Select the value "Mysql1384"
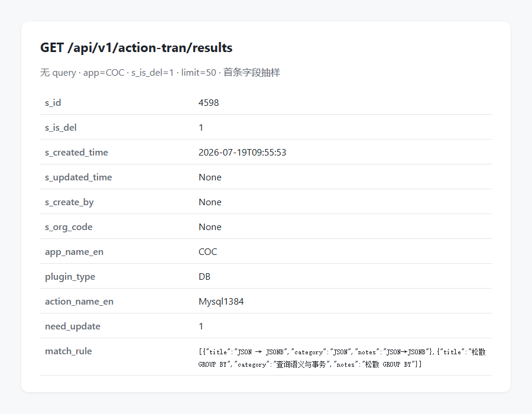Viewport: 532px width, 414px height. click(221, 302)
